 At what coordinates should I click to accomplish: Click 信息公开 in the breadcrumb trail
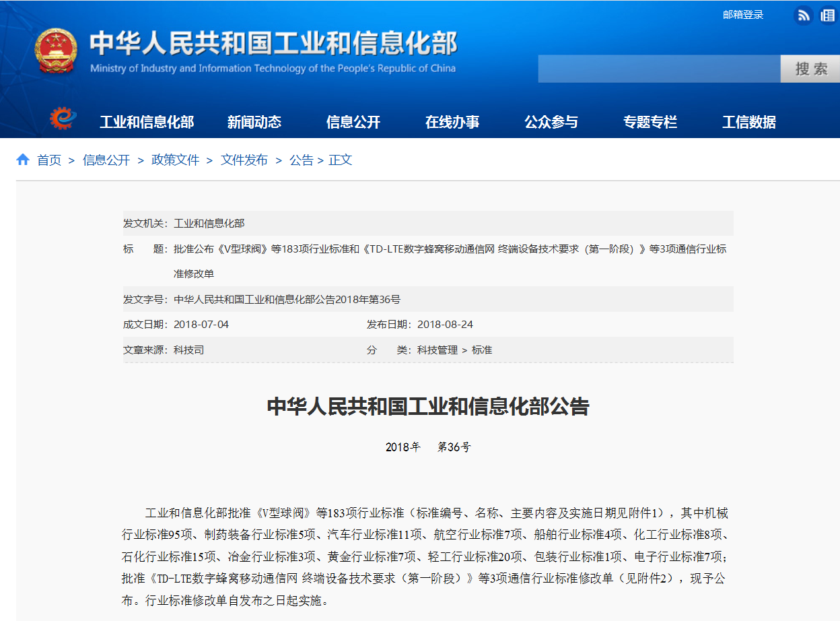click(106, 160)
